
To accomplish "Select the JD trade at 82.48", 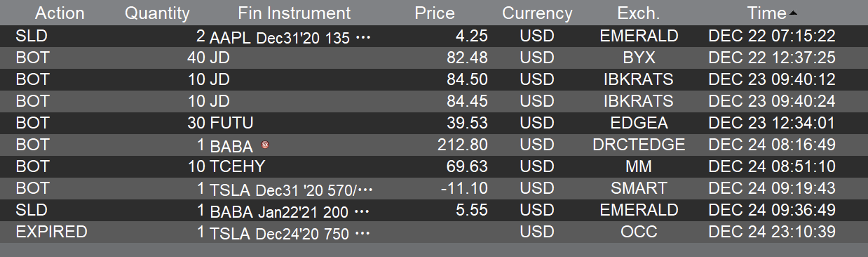I will coord(434,58).
